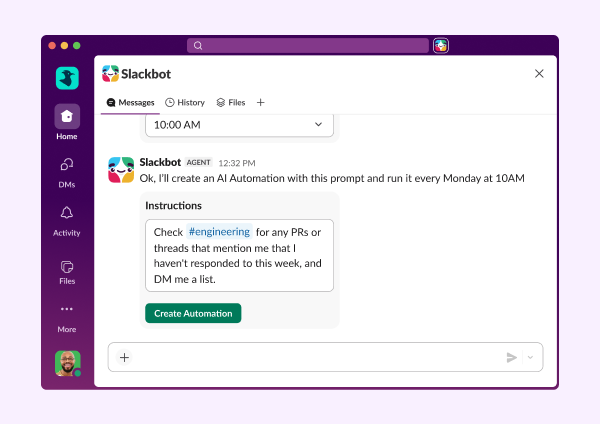600x424 pixels.
Task: Add a new tab with plus button
Action: [261, 102]
